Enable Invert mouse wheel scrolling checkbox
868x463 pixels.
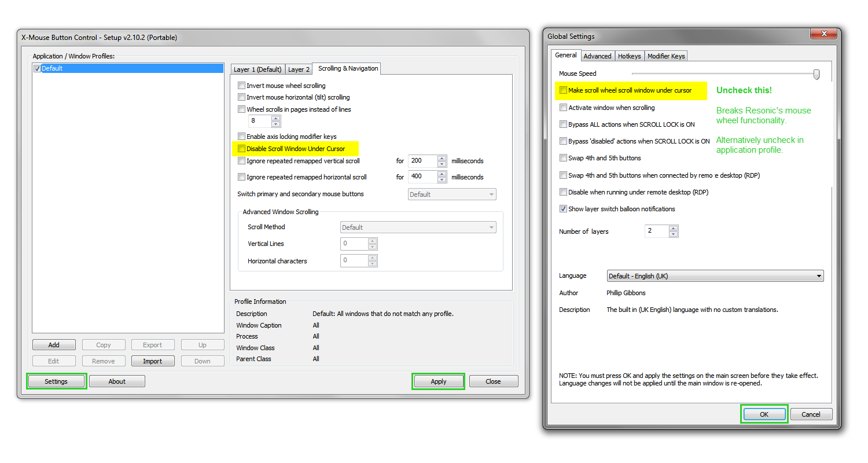tap(242, 86)
